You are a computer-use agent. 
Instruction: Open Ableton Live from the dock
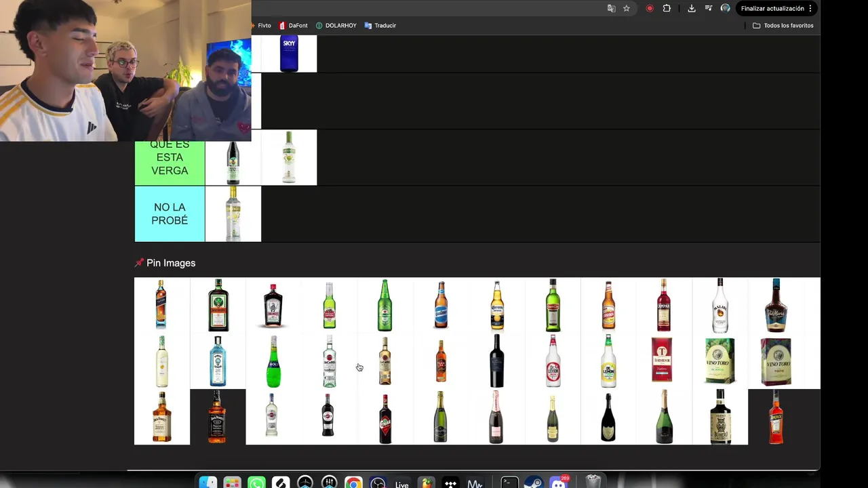pos(402,482)
